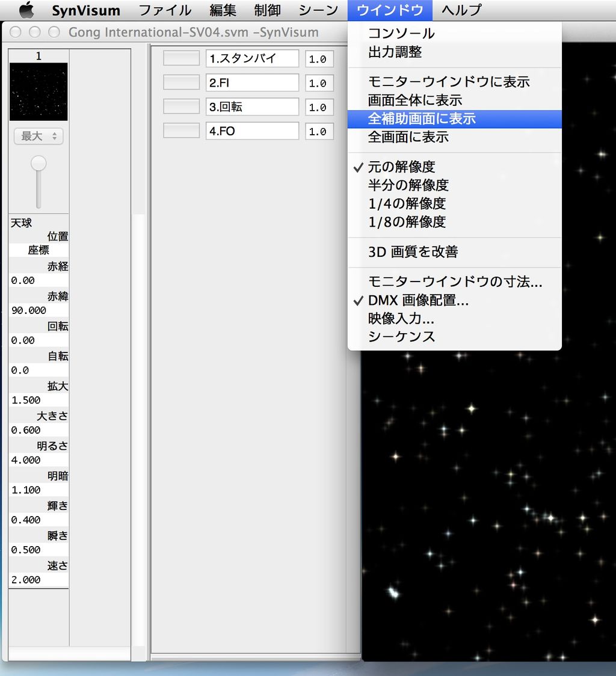Click the 赤経 value 0.00
This screenshot has width=616, height=676.
(x=38, y=280)
